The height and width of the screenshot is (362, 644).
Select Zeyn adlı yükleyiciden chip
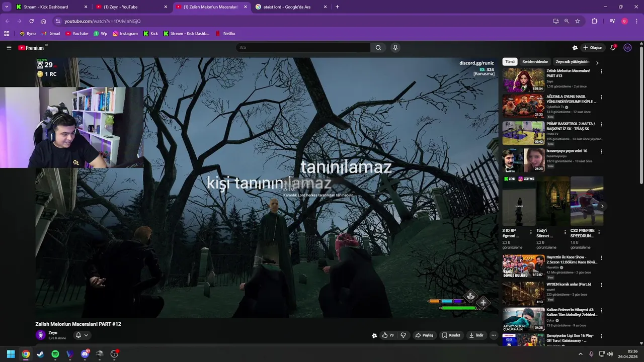pyautogui.click(x=573, y=62)
